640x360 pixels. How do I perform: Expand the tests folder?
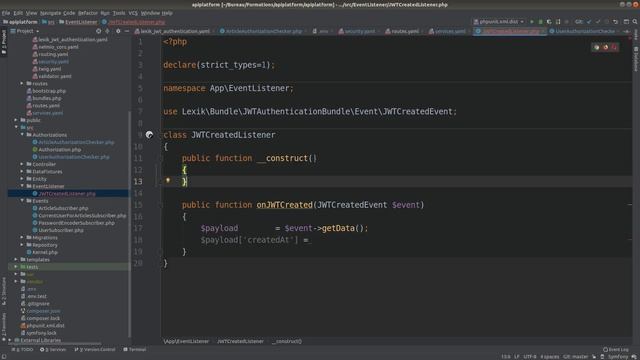[x=16, y=267]
